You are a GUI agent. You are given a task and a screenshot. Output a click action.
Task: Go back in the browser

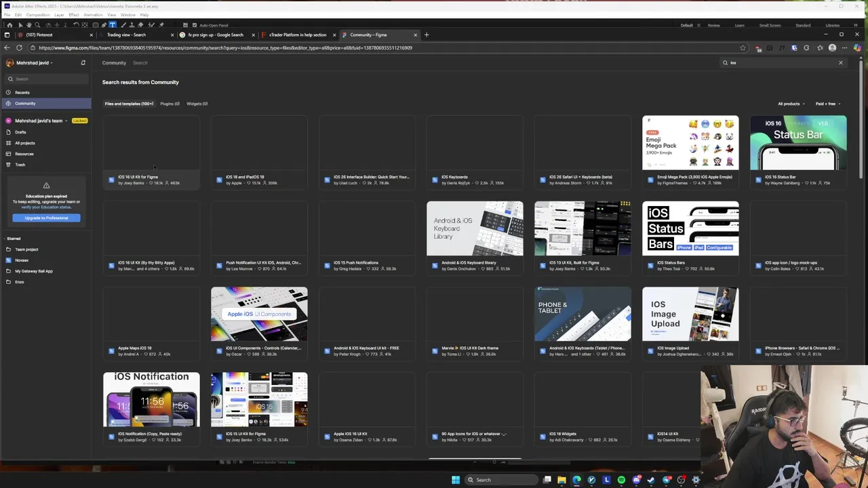(x=7, y=48)
